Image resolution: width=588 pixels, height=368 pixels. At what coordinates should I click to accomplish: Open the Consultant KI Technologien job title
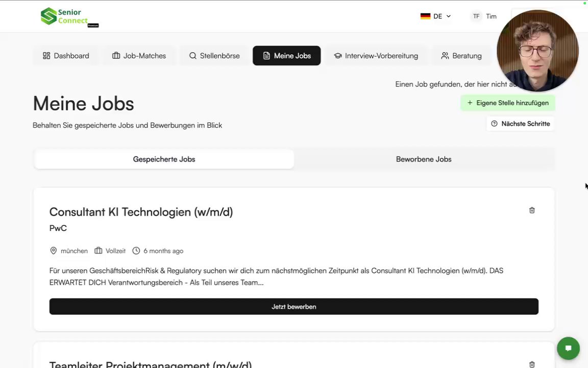[x=141, y=212]
